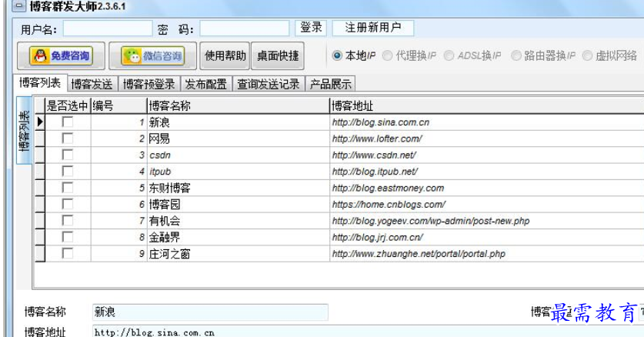Image resolution: width=644 pixels, height=337 pixels.
Task: Select the row arrow indicator for 新浪
Action: [x=40, y=122]
